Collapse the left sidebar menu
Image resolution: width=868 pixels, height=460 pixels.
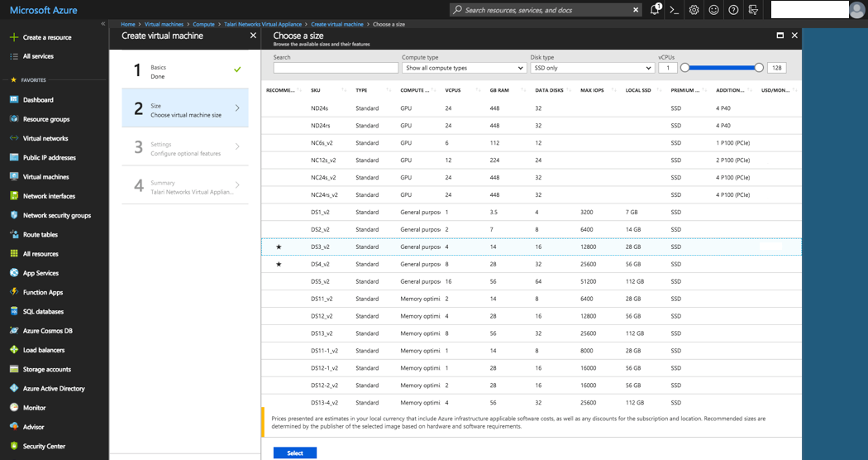(x=103, y=24)
